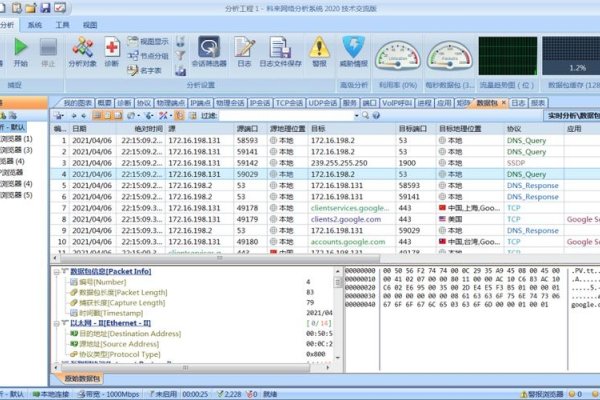The image size is (600, 400).
Task: Select the 原始数据包 bottom tab
Action: (x=82, y=378)
